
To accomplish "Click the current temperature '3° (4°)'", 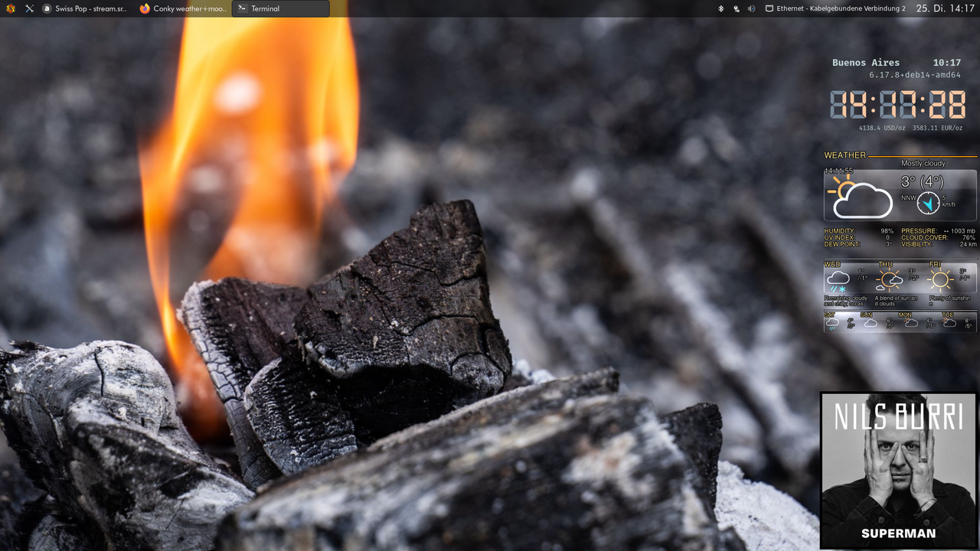I will 922,182.
